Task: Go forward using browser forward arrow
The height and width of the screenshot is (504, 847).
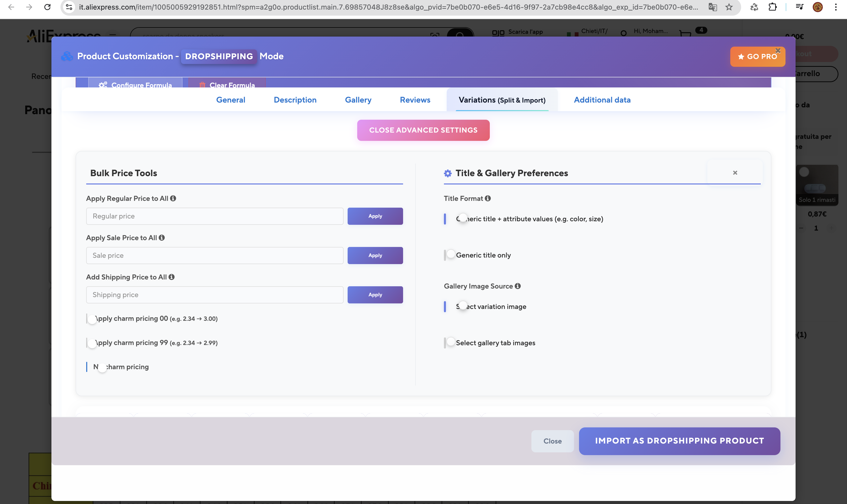Action: pos(29,7)
